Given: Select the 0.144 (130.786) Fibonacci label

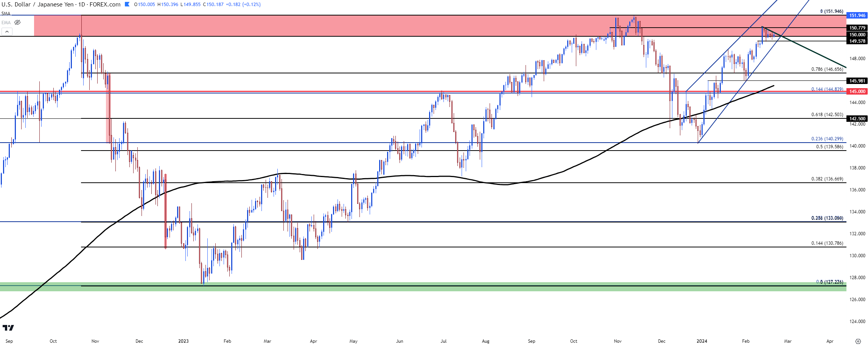Looking at the screenshot, I should (x=827, y=243).
